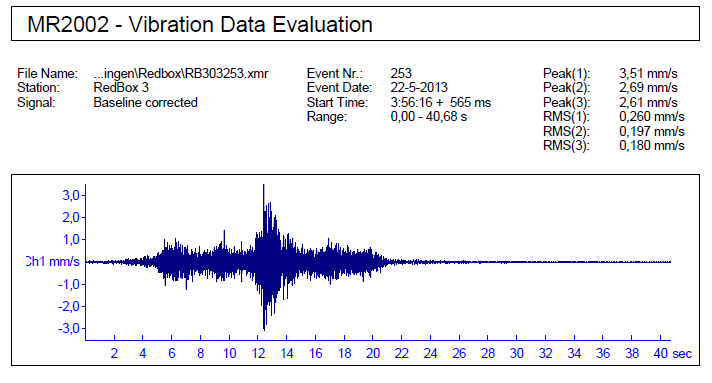This screenshot has height=383, width=712.
Task: Click y-axis tick label '3,0'
Action: 71,195
